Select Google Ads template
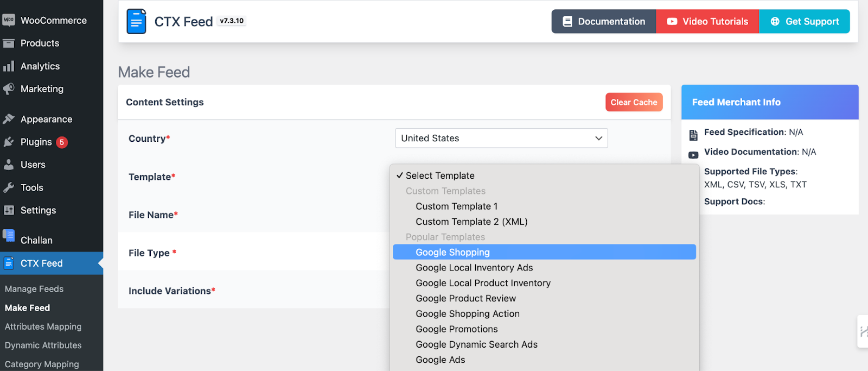Screen dimensions: 868x371 [x=544, y=360]
